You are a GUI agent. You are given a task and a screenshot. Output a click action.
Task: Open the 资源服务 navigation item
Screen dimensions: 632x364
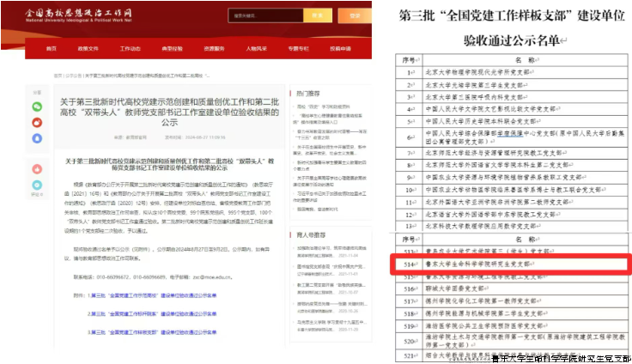(x=214, y=49)
